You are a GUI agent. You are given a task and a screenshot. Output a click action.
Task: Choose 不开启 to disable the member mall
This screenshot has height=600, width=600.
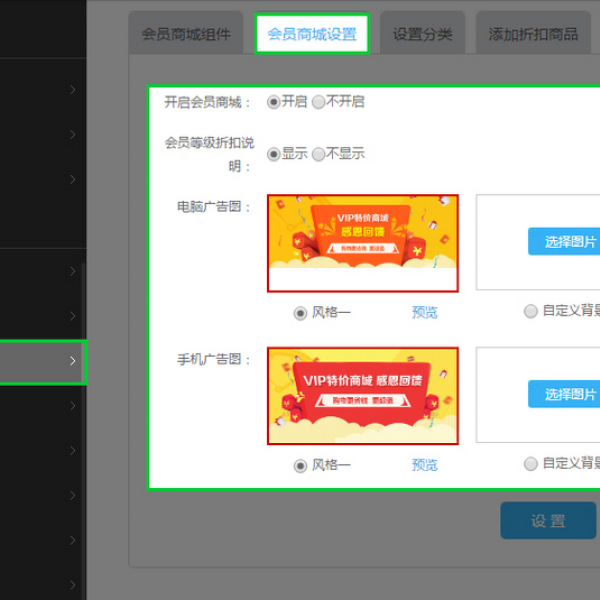click(x=319, y=102)
